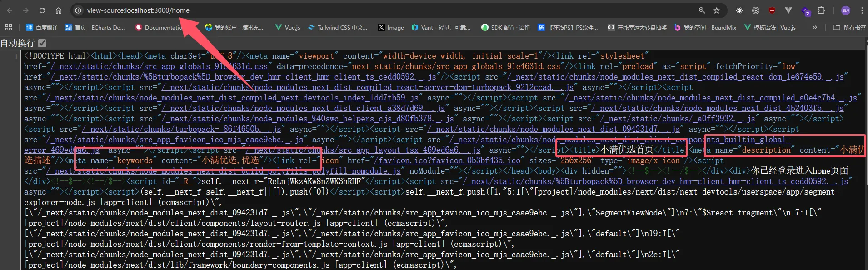Open the apps grid in bookmarks bar

coord(9,27)
